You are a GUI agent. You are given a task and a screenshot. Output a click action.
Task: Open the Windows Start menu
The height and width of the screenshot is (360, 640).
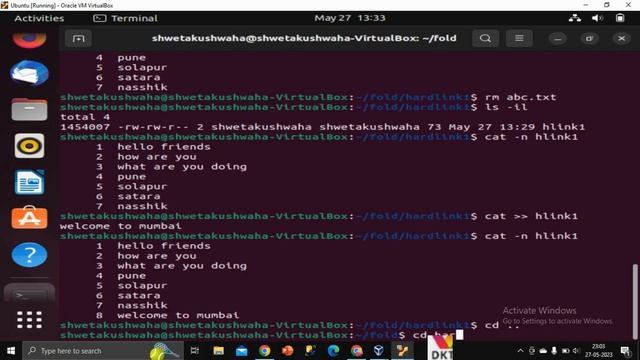[11, 351]
